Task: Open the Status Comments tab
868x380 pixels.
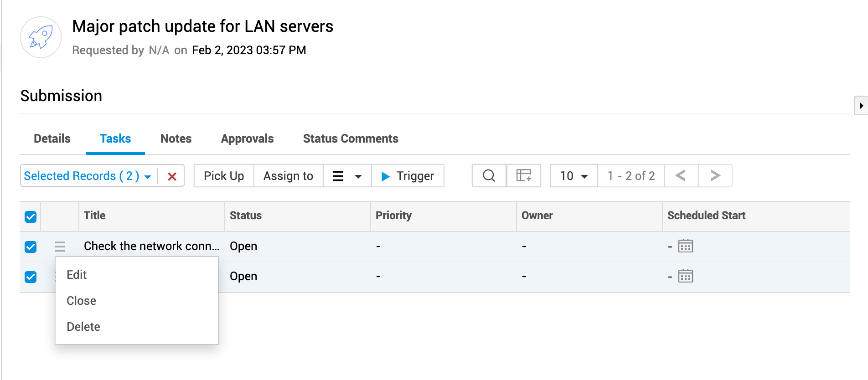Action: 351,139
